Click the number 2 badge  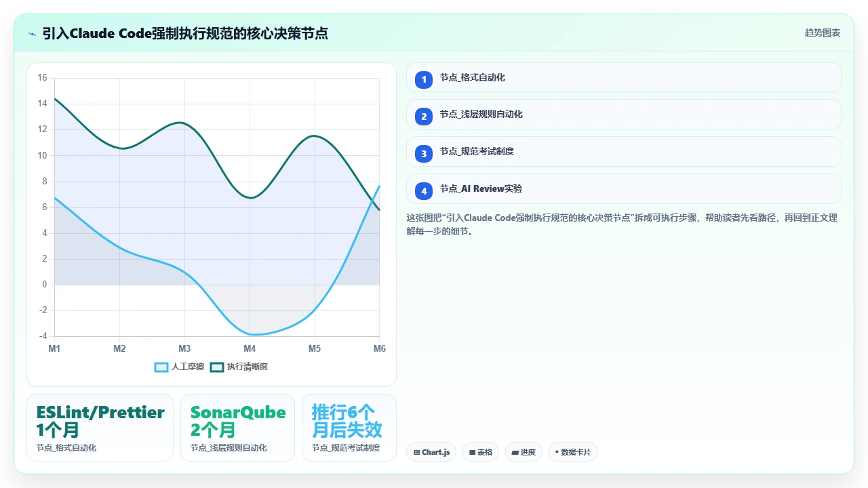tap(424, 117)
